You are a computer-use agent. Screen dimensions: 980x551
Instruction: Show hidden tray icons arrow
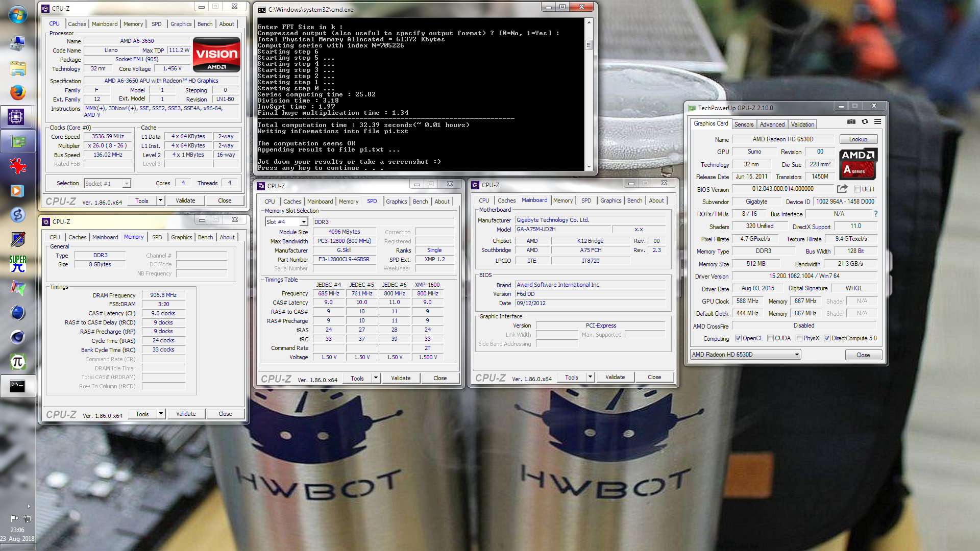pyautogui.click(x=29, y=507)
